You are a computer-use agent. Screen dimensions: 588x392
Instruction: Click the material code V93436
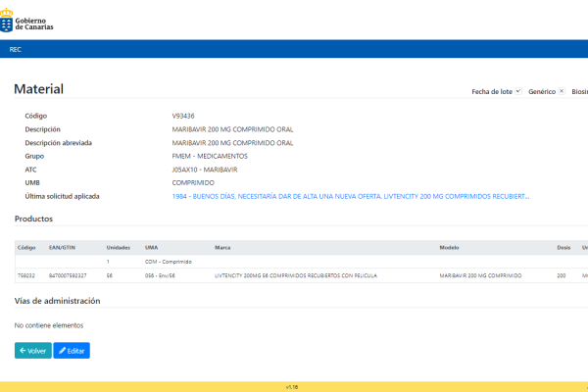(183, 116)
